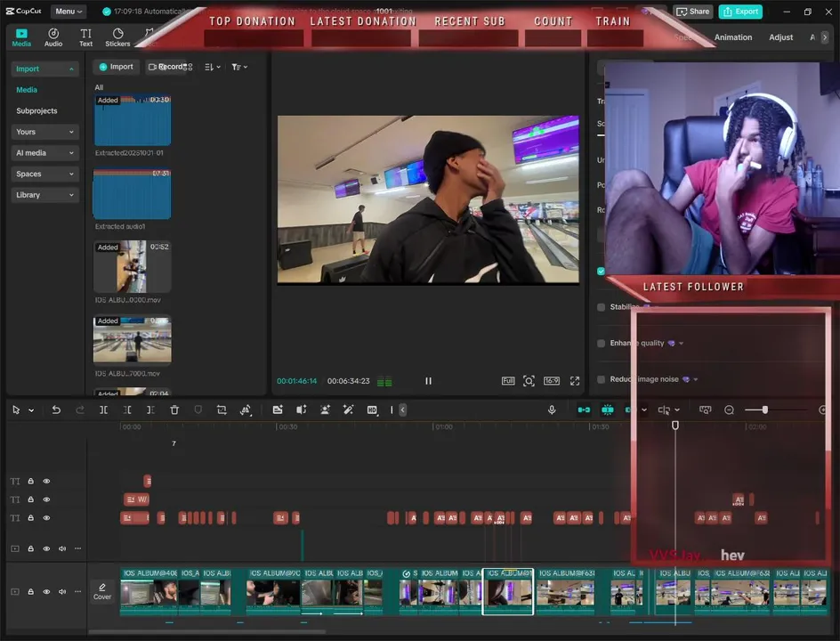Select Subprojects in the left sidebar

click(x=36, y=111)
